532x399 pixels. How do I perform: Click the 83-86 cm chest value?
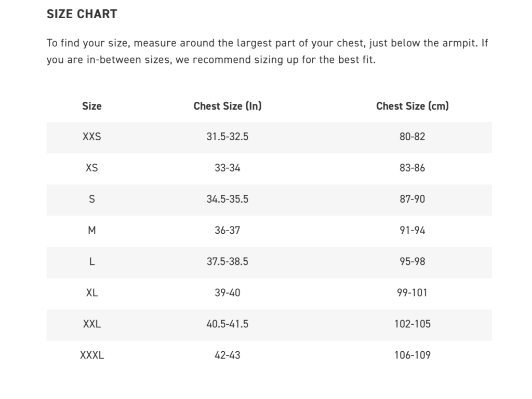tap(412, 168)
